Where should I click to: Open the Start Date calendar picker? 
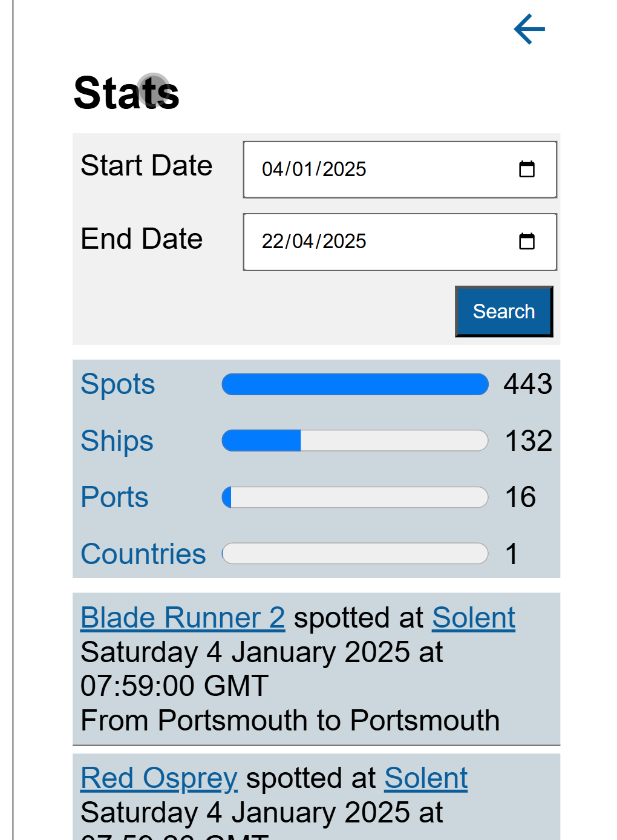[527, 169]
